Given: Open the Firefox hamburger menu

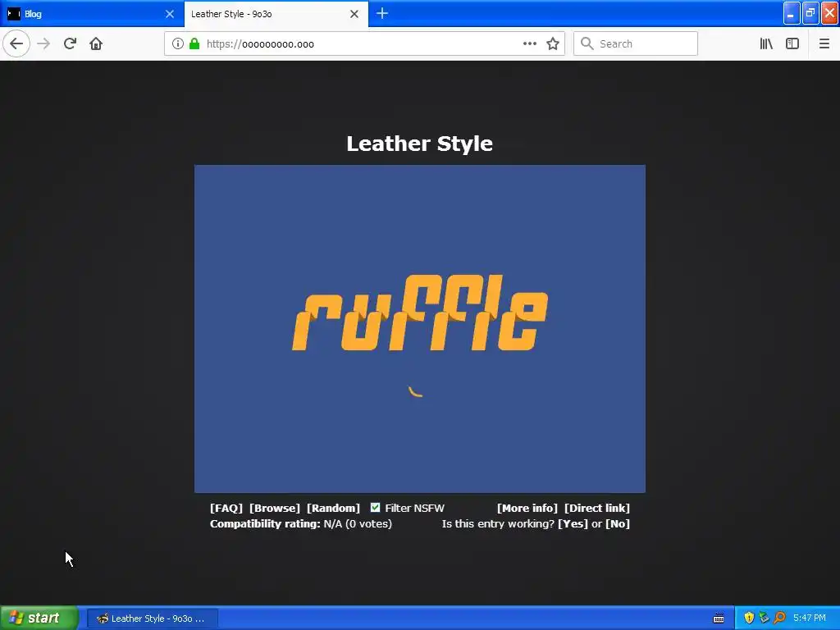Looking at the screenshot, I should click(x=824, y=43).
